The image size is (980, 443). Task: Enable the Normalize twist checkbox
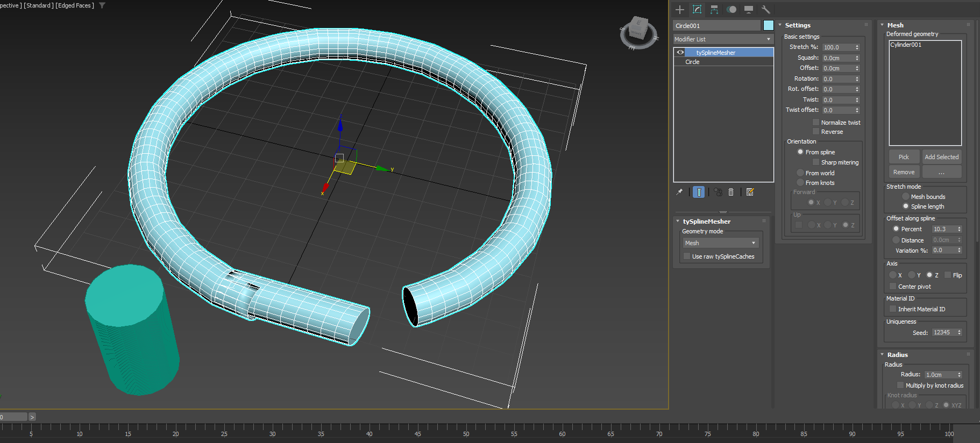click(x=816, y=123)
